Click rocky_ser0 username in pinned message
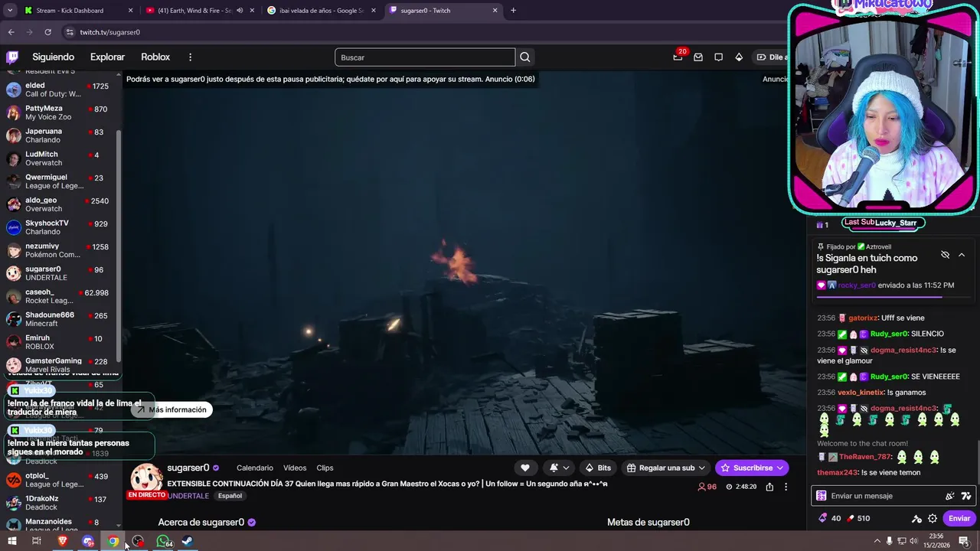This screenshot has height=551, width=980. pyautogui.click(x=856, y=285)
